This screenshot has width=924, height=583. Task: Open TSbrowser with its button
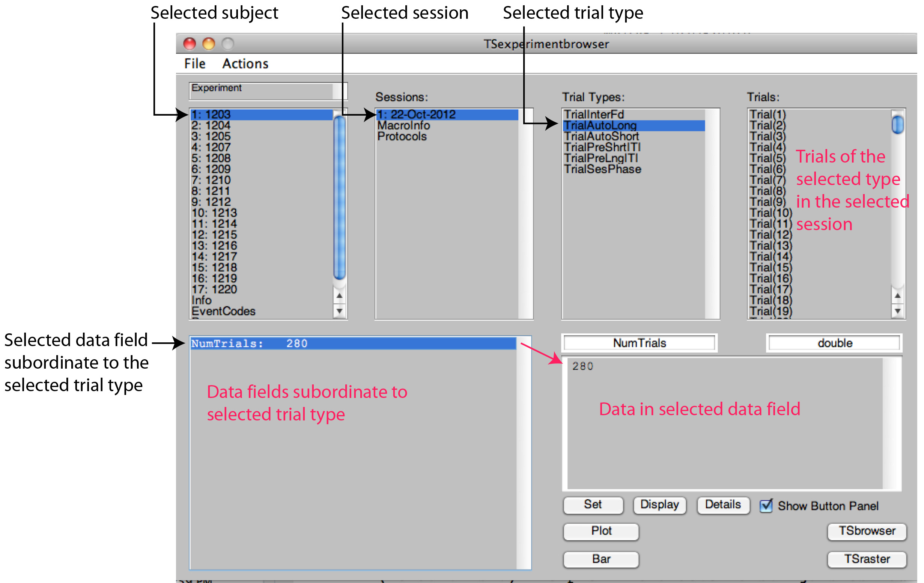point(867,531)
